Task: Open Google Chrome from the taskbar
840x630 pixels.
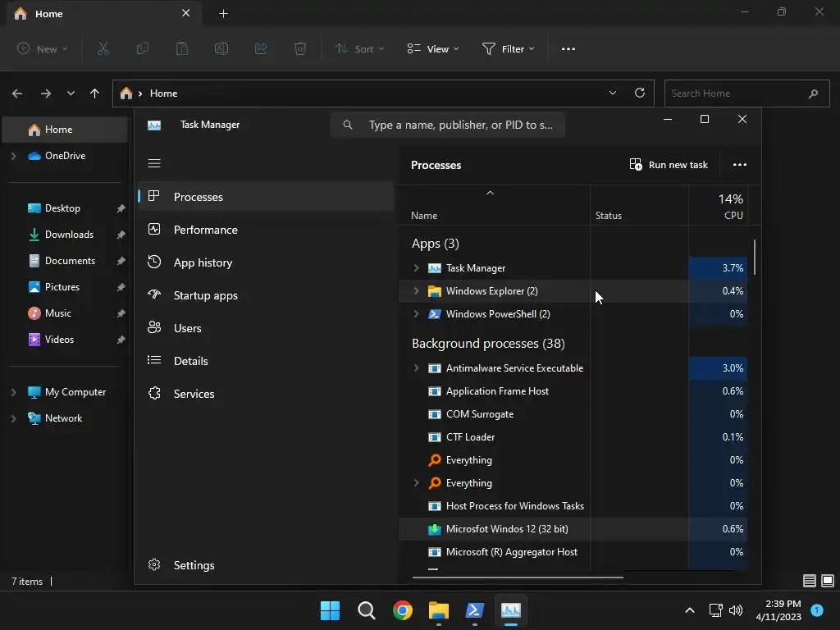Action: pos(402,610)
